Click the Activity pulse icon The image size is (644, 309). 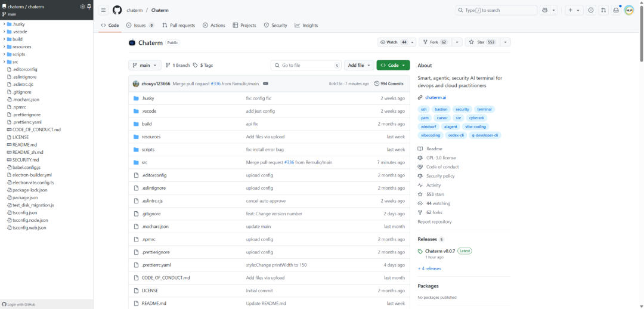[x=420, y=186]
